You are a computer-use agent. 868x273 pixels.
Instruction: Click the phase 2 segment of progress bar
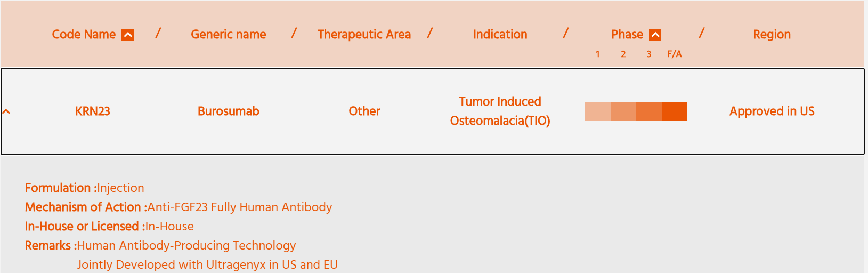[x=623, y=111]
